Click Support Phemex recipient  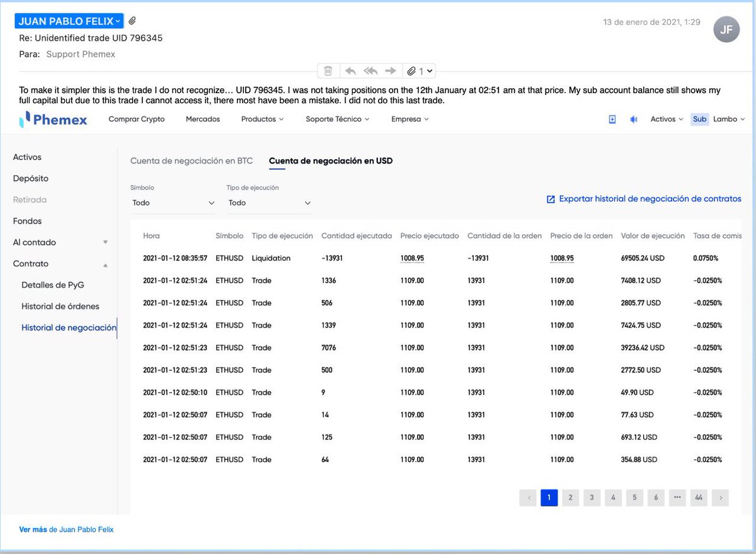click(x=81, y=55)
